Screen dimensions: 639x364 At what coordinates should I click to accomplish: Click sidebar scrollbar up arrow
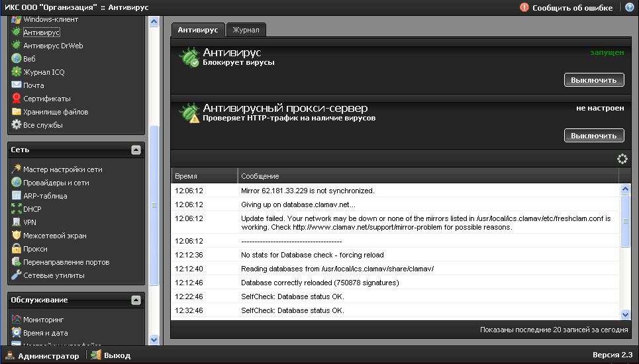pyautogui.click(x=154, y=21)
